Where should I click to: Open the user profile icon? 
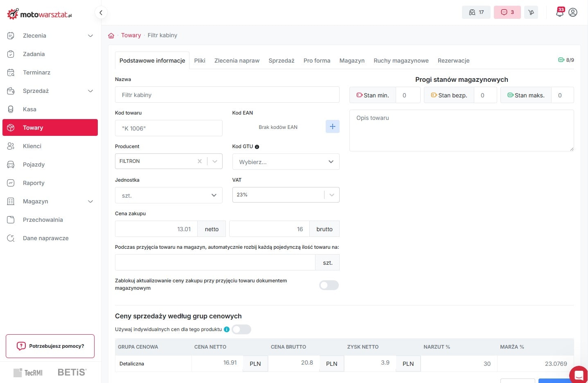click(573, 12)
